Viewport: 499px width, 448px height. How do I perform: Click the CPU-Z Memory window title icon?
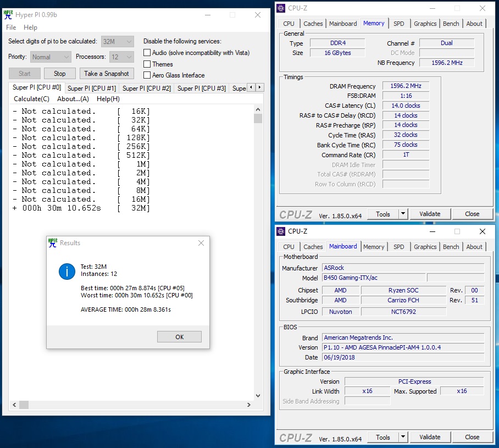pos(281,8)
